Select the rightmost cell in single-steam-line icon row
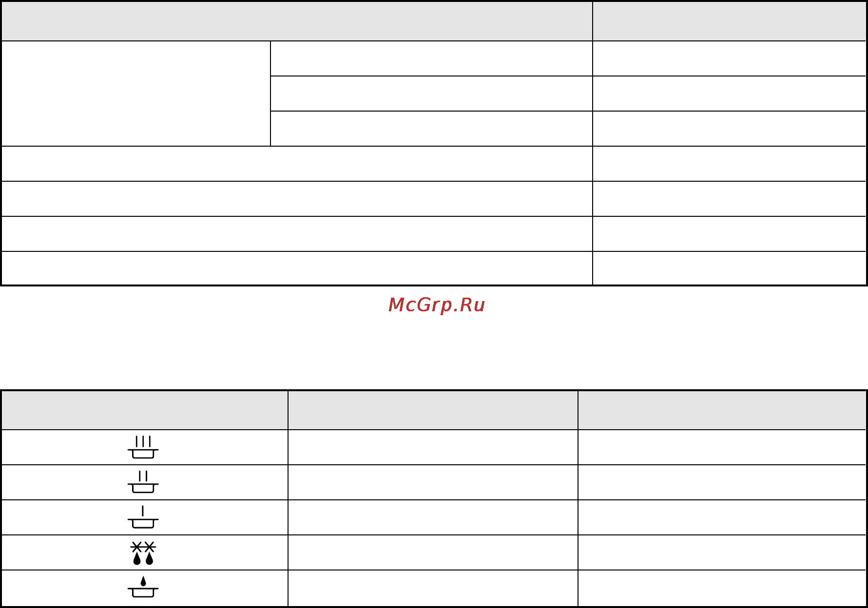 (722, 517)
